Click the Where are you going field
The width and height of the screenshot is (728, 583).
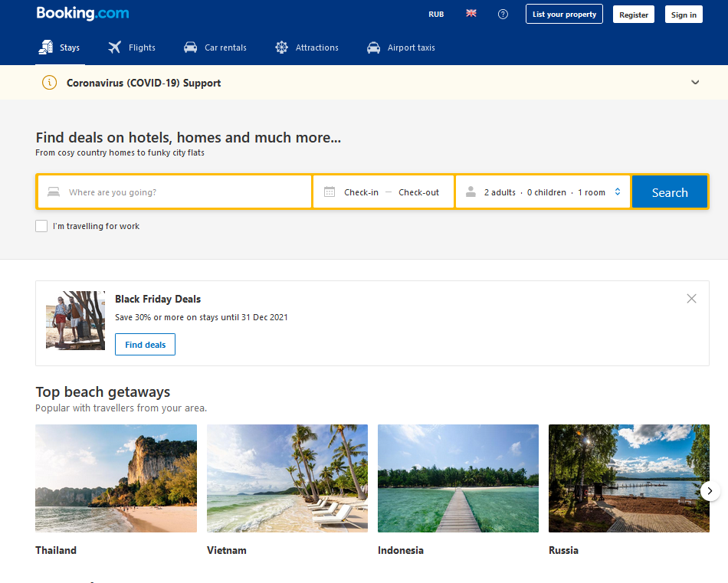click(175, 192)
